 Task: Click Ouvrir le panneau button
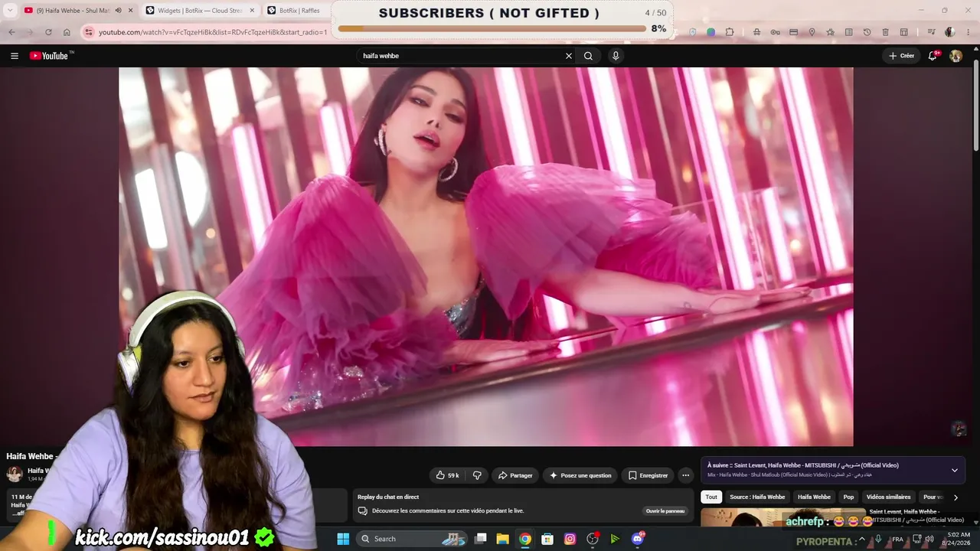[665, 511]
